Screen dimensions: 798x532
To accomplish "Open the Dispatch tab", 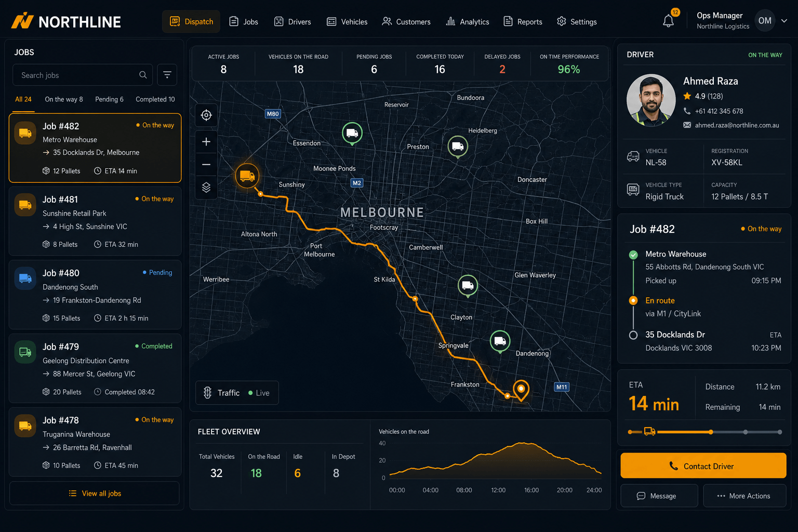I will [191, 21].
